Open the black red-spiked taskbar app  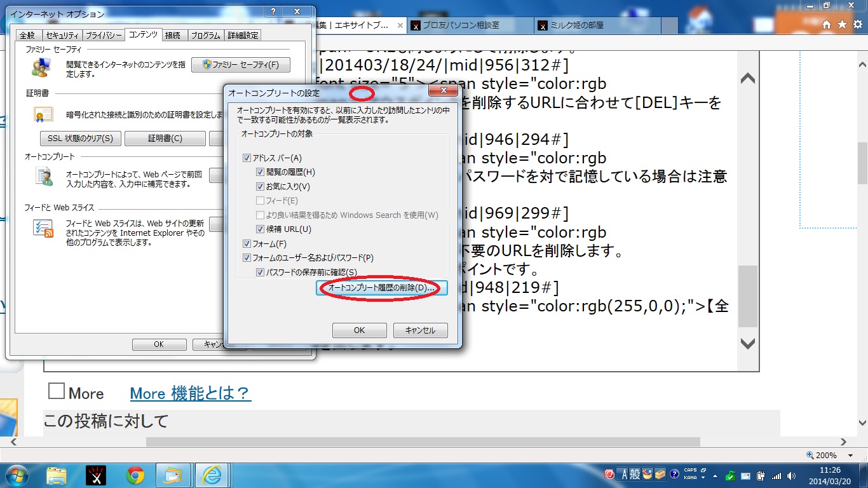96,475
